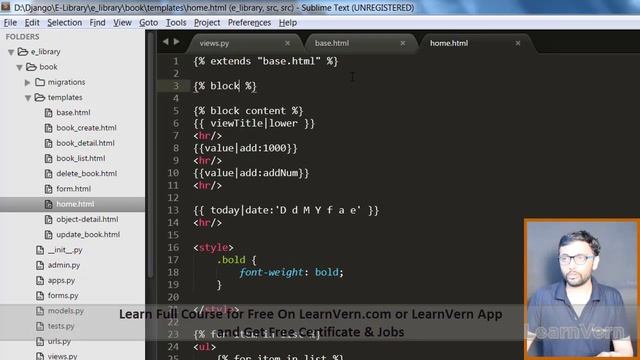Open the Help menu
The width and height of the screenshot is (640, 360).
[288, 22]
